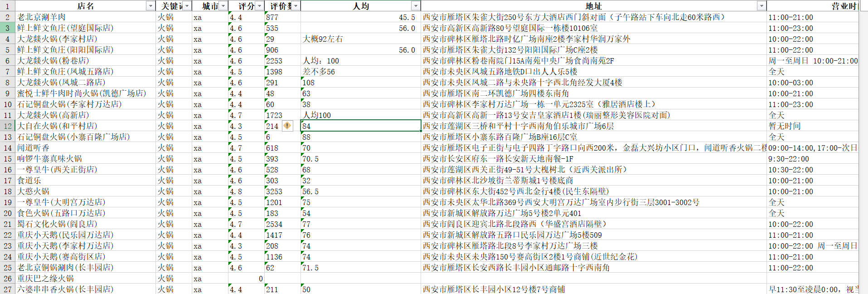
Task: Select the cell 老北京铜锅涮肉(长丰园店)
Action: [x=86, y=268]
